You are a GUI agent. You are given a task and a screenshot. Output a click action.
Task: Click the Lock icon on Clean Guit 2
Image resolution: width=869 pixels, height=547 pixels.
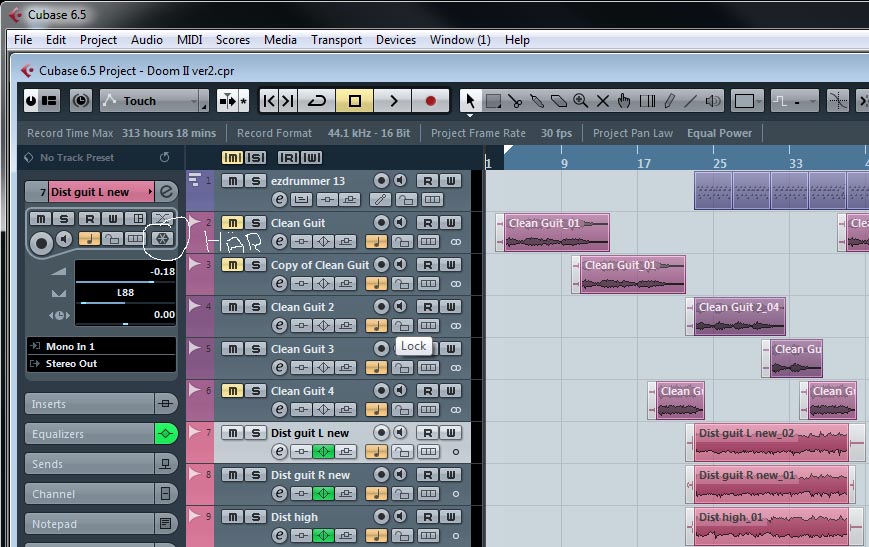[402, 325]
